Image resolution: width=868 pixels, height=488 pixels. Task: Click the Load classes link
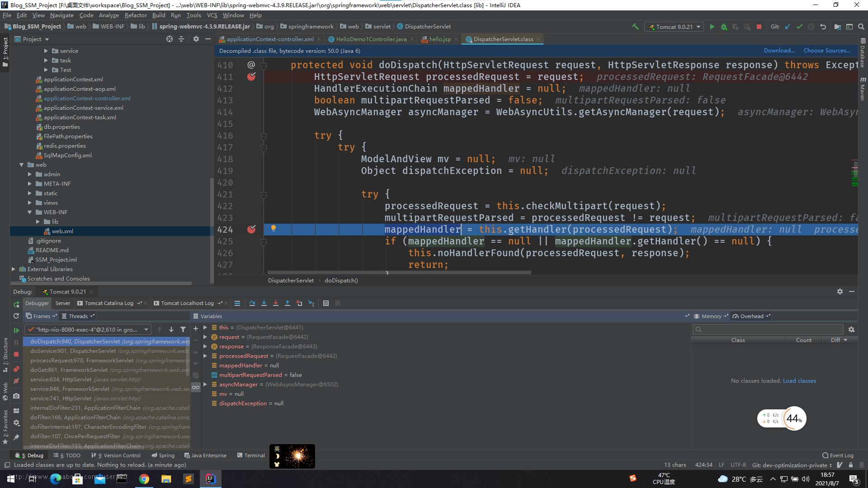(x=799, y=381)
